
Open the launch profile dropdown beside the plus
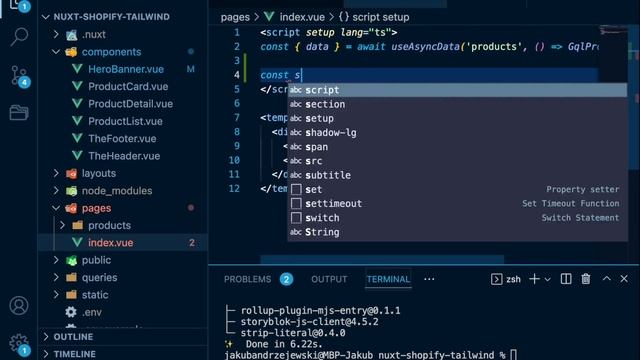[548, 280]
